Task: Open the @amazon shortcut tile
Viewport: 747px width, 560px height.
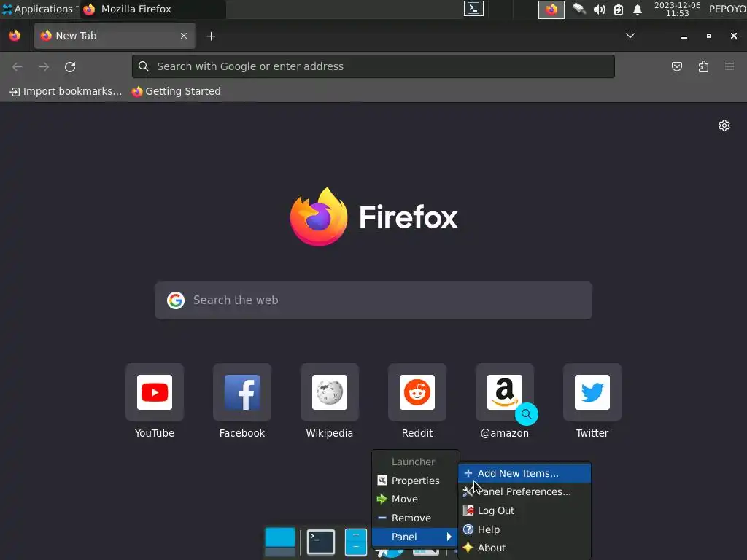Action: [505, 392]
